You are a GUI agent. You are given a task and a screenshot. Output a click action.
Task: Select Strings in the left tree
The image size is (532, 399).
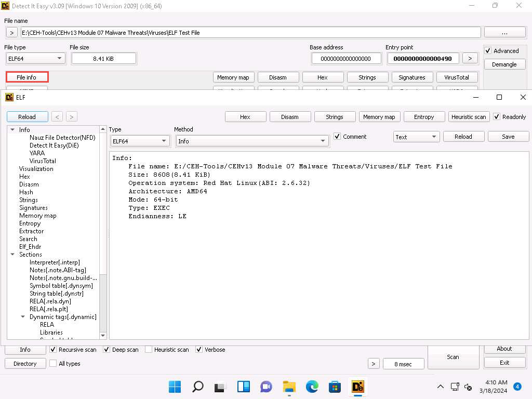28,200
